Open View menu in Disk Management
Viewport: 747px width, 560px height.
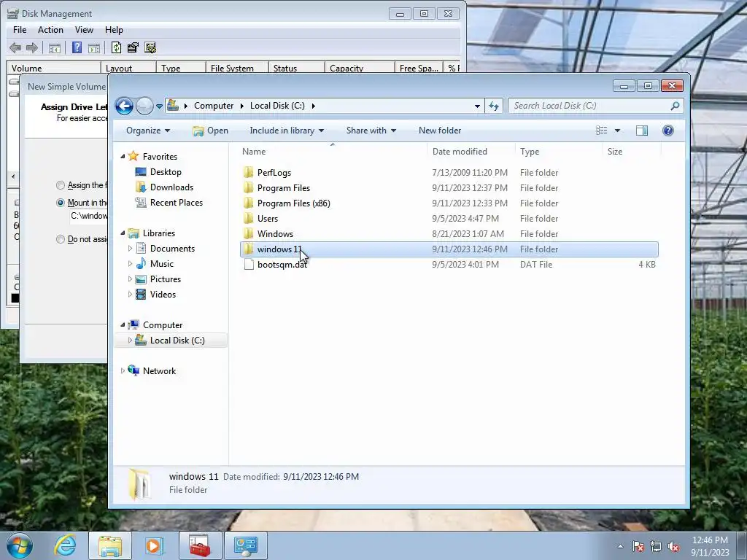(84, 29)
